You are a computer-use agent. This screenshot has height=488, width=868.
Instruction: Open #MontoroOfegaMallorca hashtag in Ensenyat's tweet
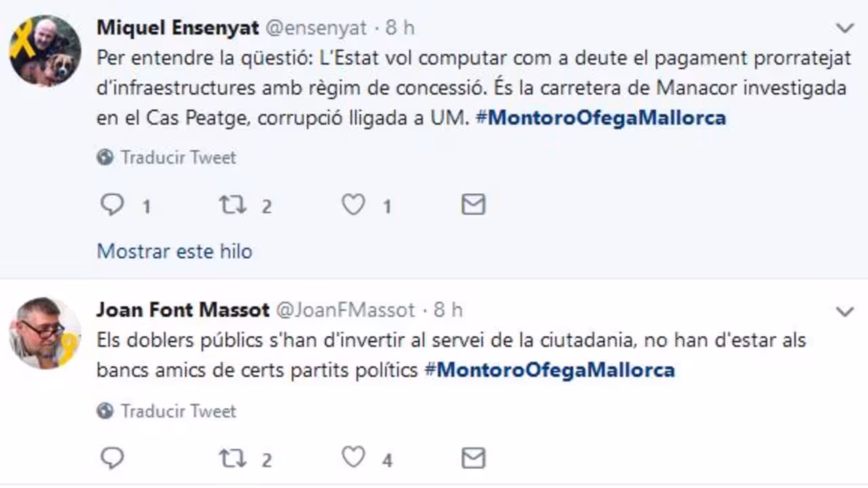pyautogui.click(x=600, y=118)
